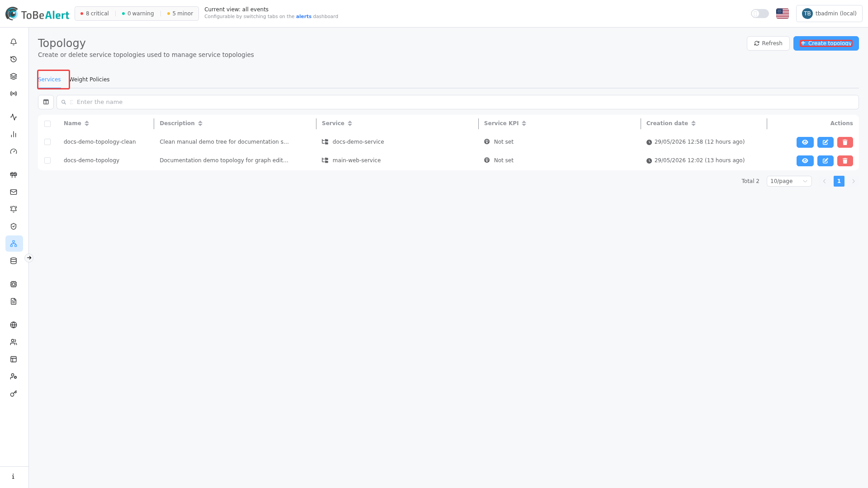868x488 pixels.
Task: Delete the main-web-service row topology
Action: [845, 161]
